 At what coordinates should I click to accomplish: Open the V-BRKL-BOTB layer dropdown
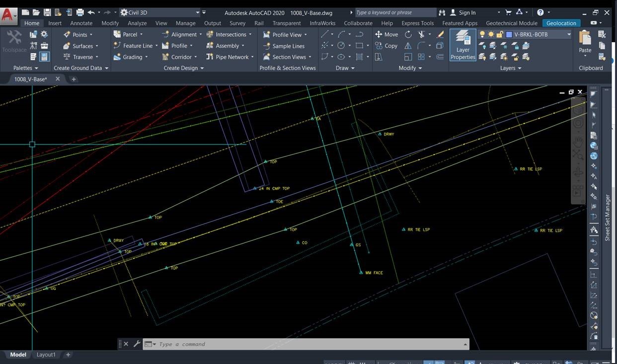tap(569, 34)
